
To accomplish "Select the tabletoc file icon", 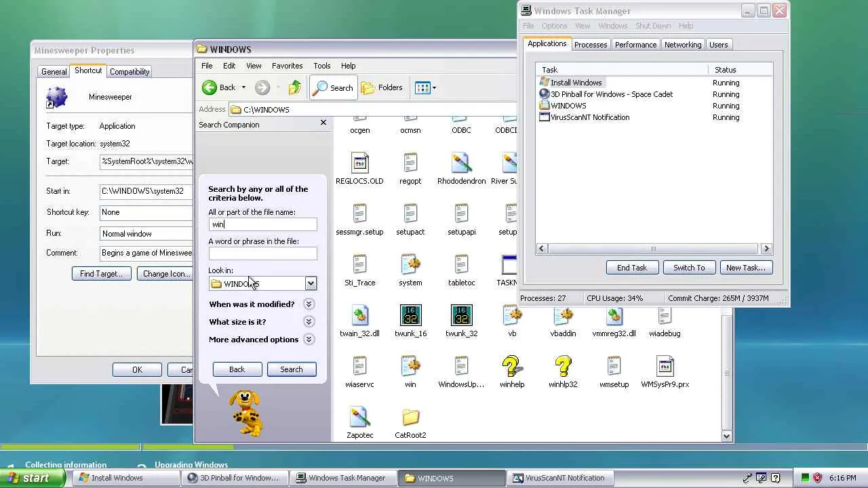I will click(461, 264).
